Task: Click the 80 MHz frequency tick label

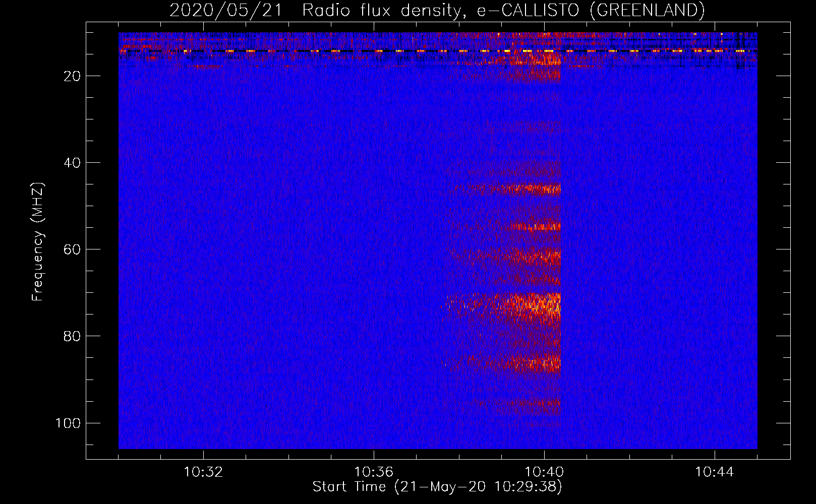Action: [x=72, y=336]
